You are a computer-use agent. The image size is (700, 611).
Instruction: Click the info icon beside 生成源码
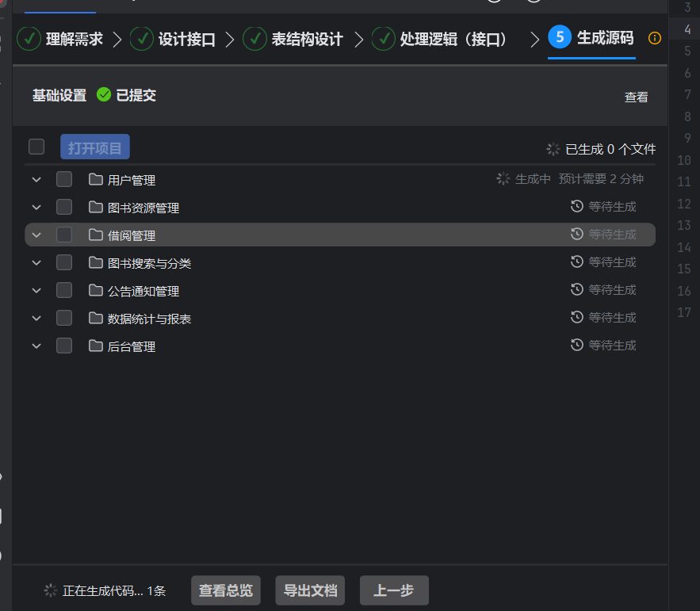click(654, 38)
